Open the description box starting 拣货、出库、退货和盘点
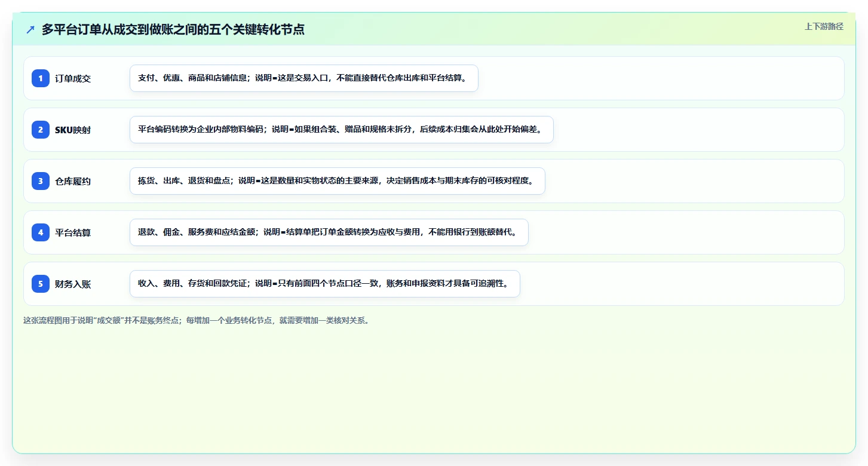Image resolution: width=868 pixels, height=466 pixels. [338, 181]
